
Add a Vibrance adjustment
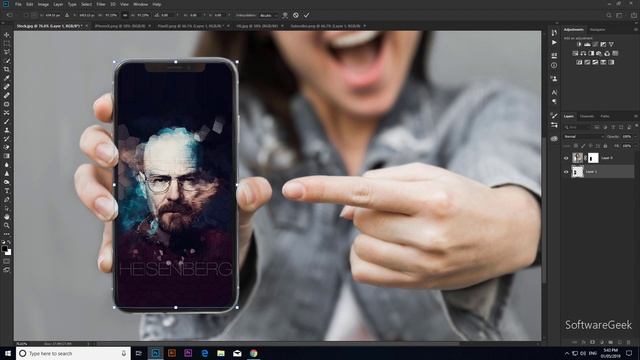(611, 44)
